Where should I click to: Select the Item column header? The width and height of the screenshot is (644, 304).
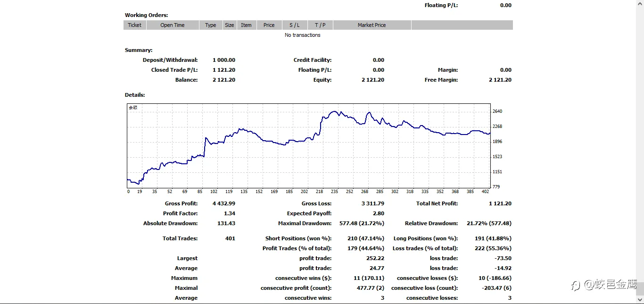pyautogui.click(x=247, y=25)
